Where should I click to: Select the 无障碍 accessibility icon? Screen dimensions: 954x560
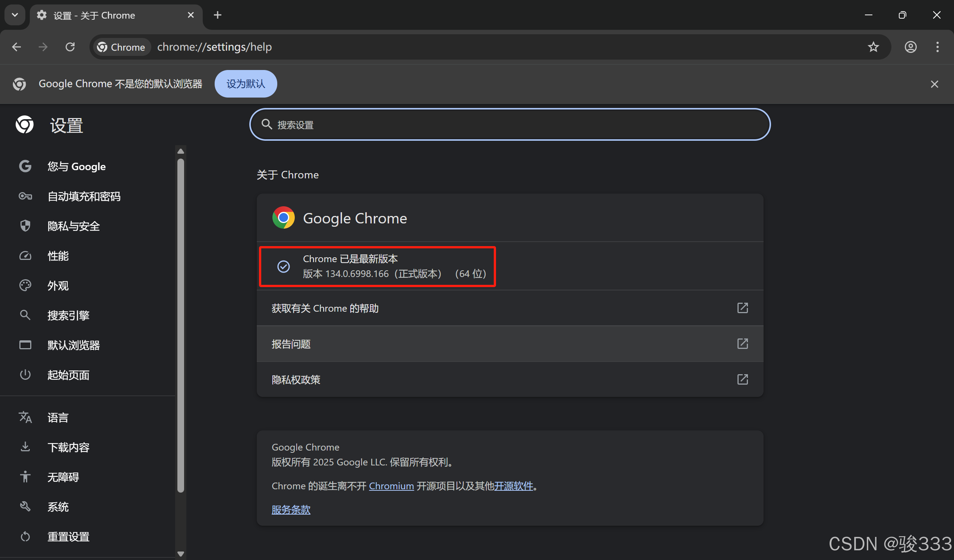pyautogui.click(x=25, y=477)
